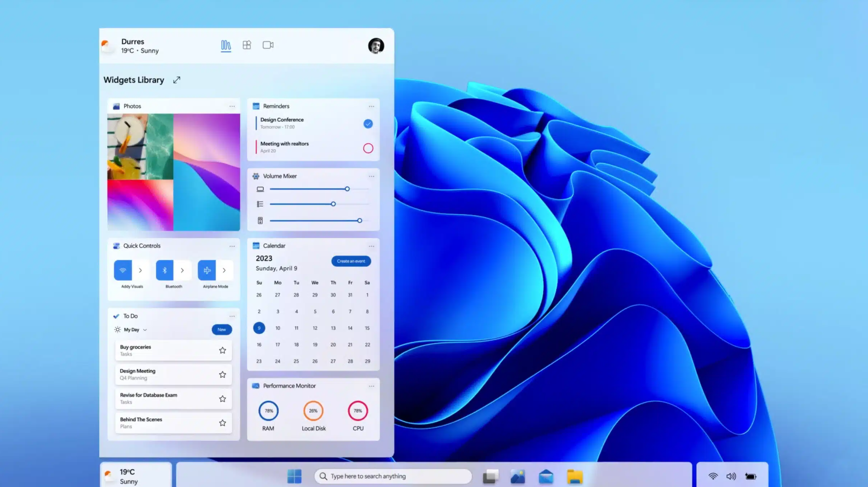Expand Addy Visuals Quick Controls menu

(141, 270)
